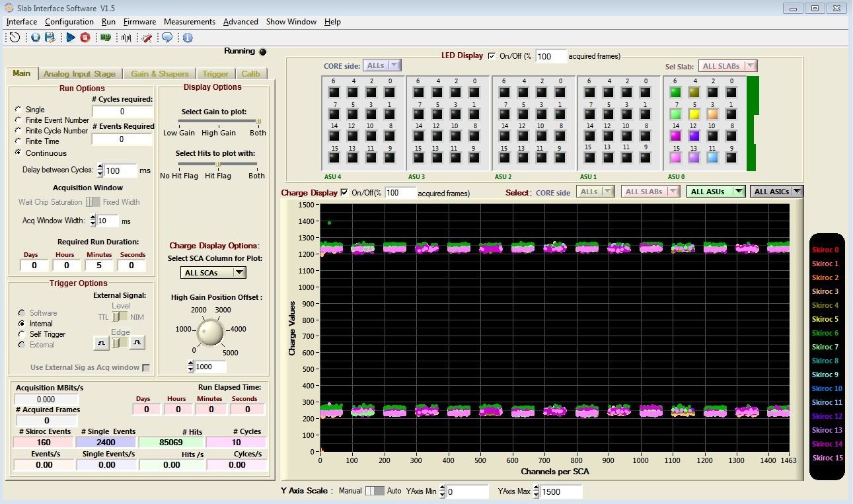Viewport: 853px width, 504px height.
Task: Click the orange LED 3 in ASU 0
Action: click(x=712, y=114)
